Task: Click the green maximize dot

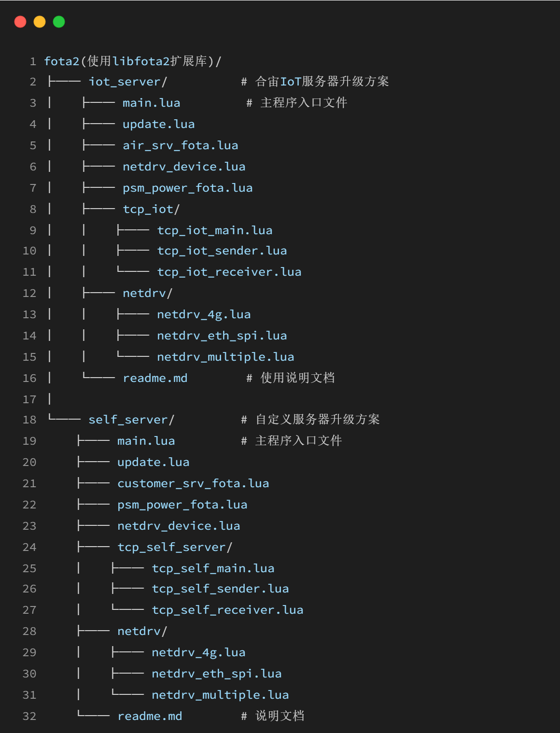Action: click(59, 22)
